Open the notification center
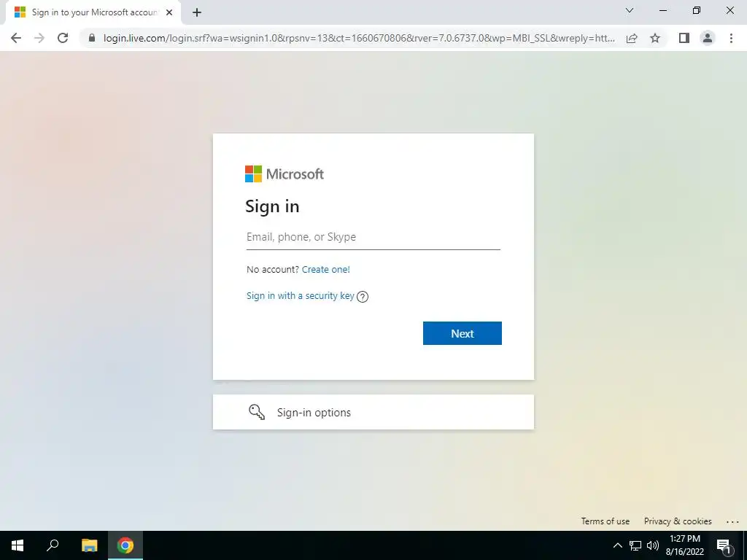Screen dimensions: 747x560 [x=724, y=545]
